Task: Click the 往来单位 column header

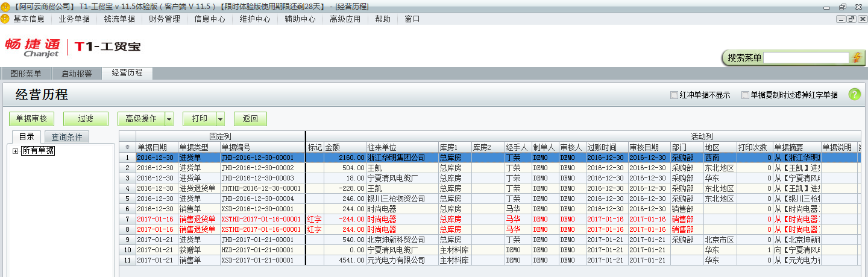Action: pyautogui.click(x=402, y=147)
